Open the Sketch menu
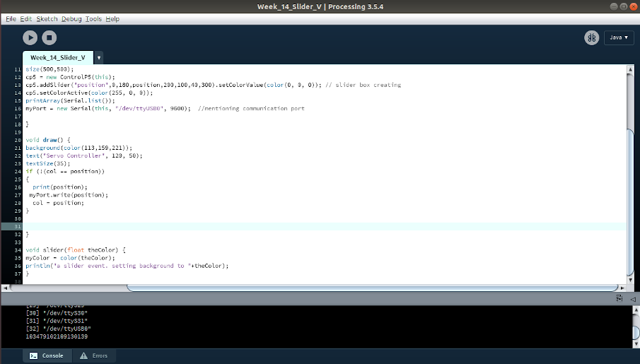The width and height of the screenshot is (640, 364). (x=47, y=19)
